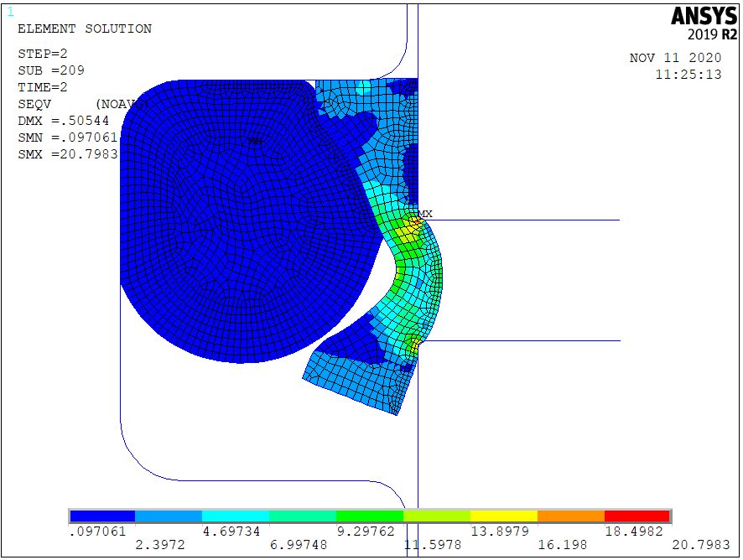
Task: Click legend value 11.5978
Action: [x=433, y=545]
